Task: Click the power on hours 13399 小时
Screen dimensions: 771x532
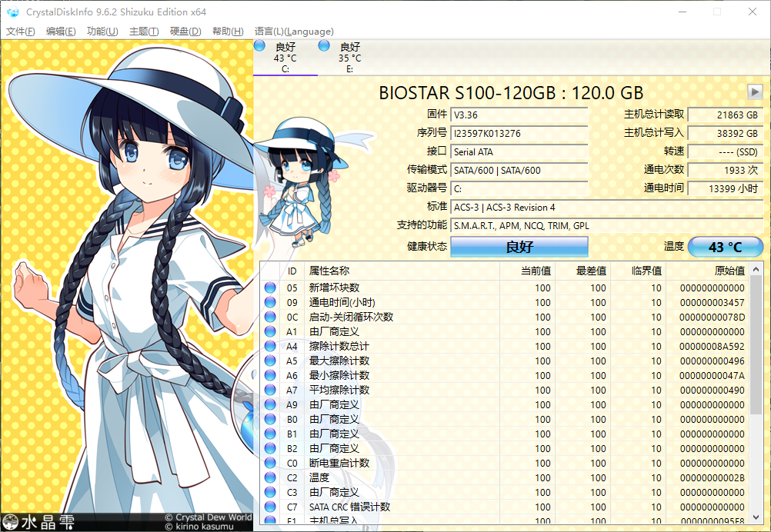Action: [726, 188]
